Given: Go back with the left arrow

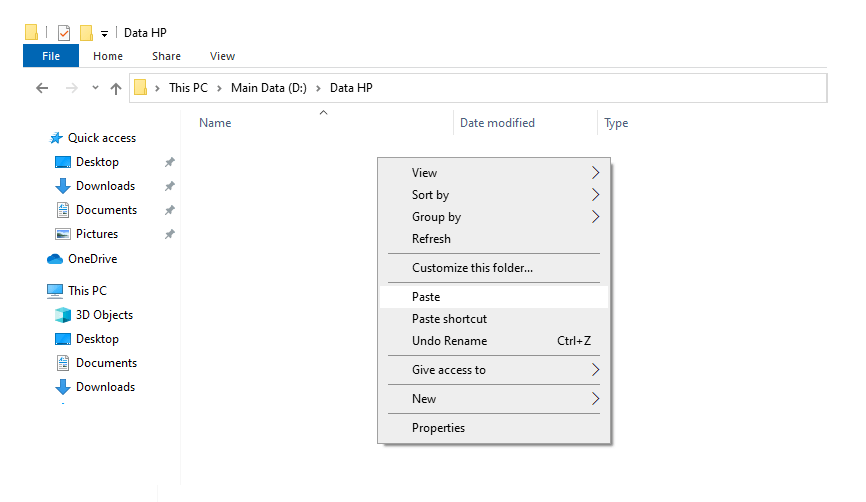Looking at the screenshot, I should tap(42, 88).
